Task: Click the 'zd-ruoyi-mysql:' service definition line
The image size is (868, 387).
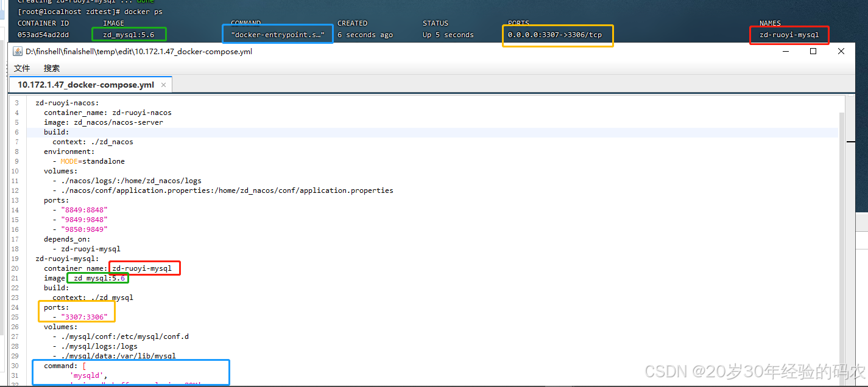Action: point(67,259)
